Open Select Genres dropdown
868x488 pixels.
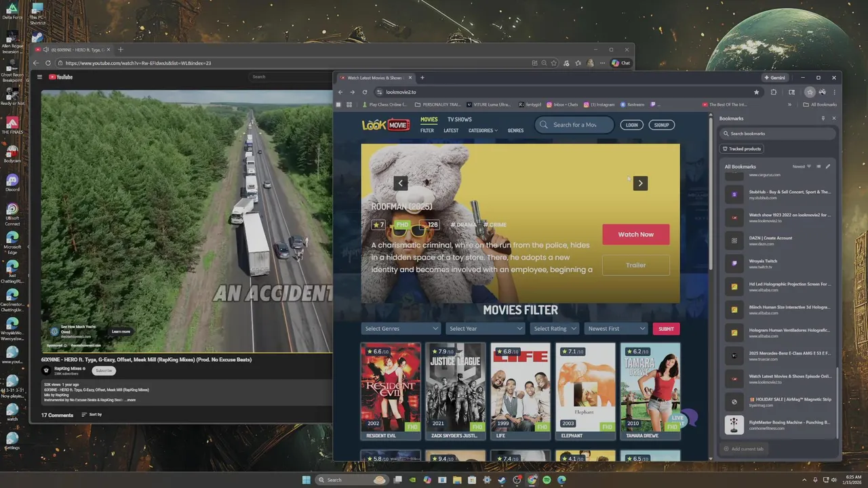(401, 329)
